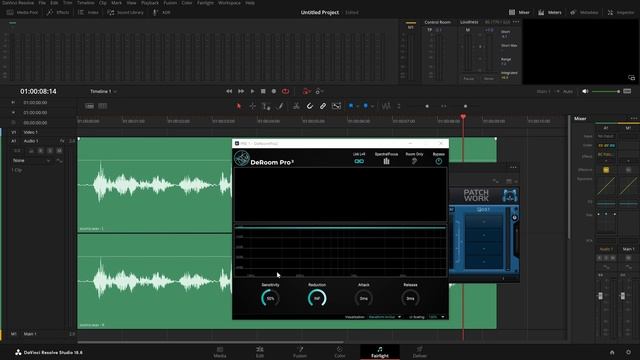Screen dimensions: 640x360
Task: Open the project settings gear icon
Action: point(628,352)
